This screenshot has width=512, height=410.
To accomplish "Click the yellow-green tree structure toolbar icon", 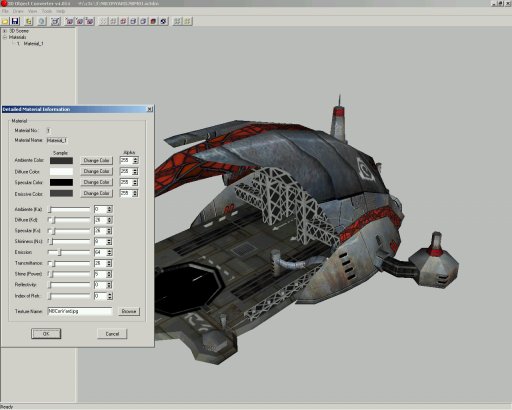I will pos(29,21).
